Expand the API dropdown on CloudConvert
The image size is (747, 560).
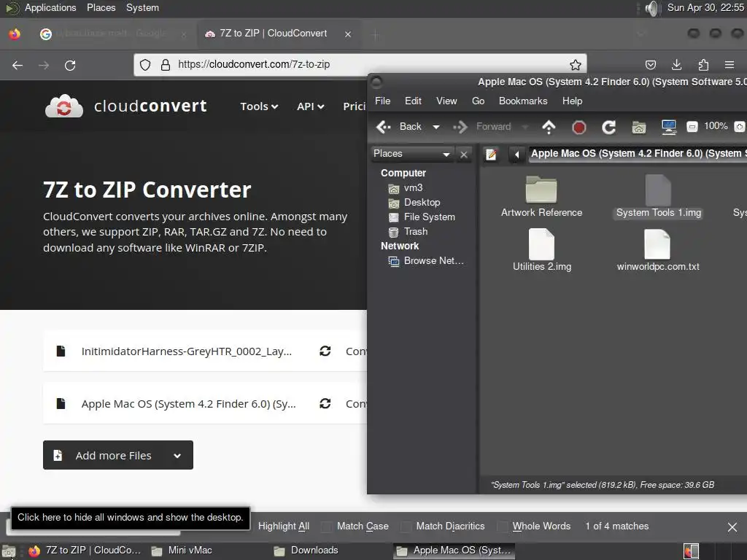pyautogui.click(x=311, y=106)
